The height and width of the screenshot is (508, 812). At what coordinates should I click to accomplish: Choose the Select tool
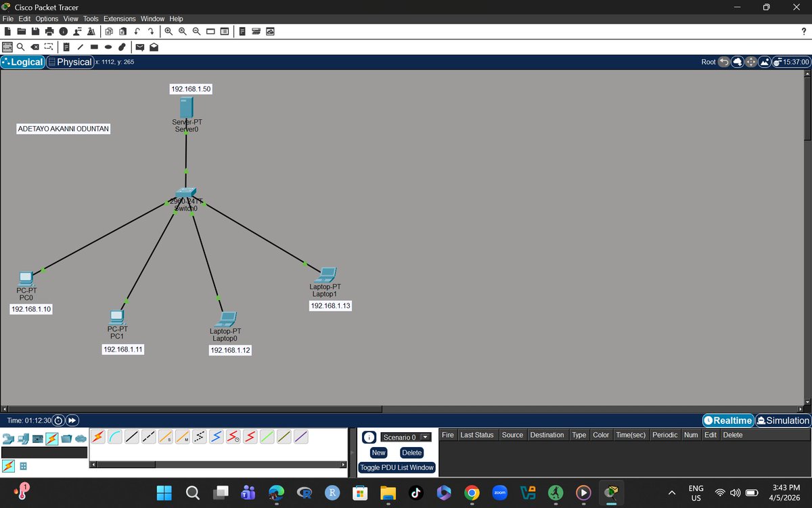7,47
